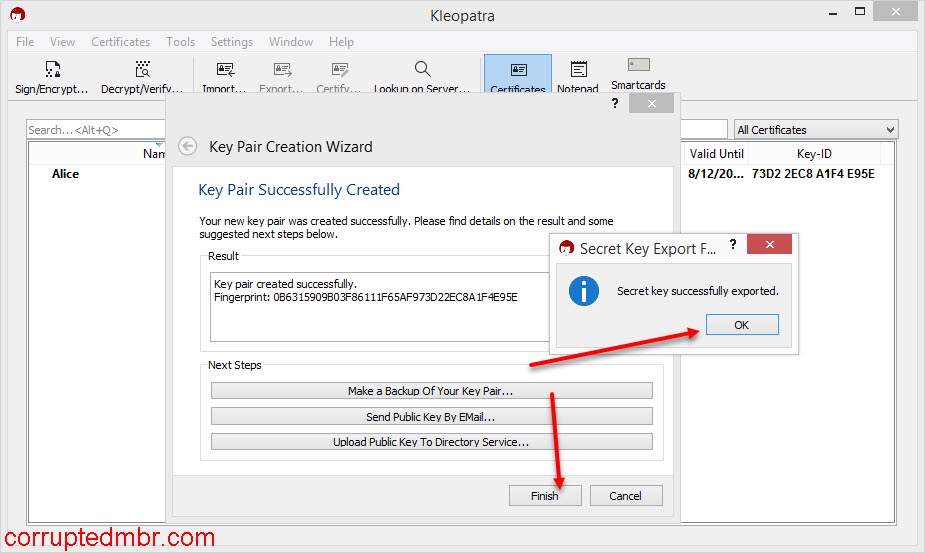Open the Certificates menu
Image resolution: width=925 pixels, height=553 pixels.
(x=120, y=42)
